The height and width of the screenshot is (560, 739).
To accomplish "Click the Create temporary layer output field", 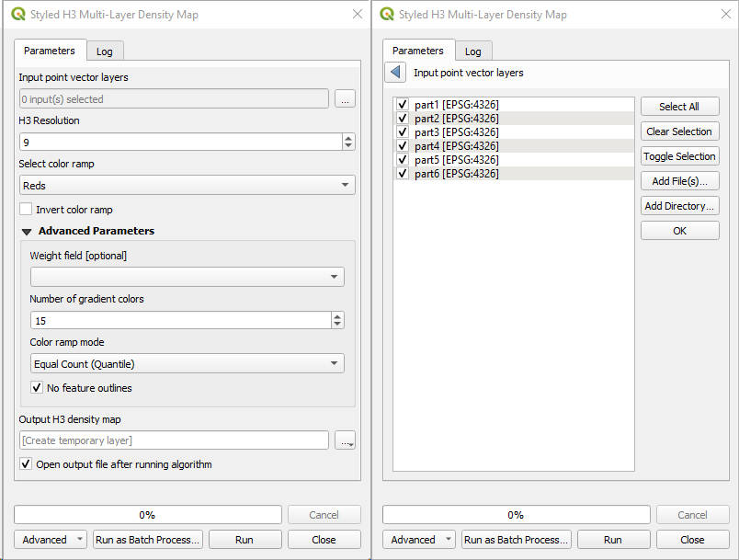I will click(174, 440).
